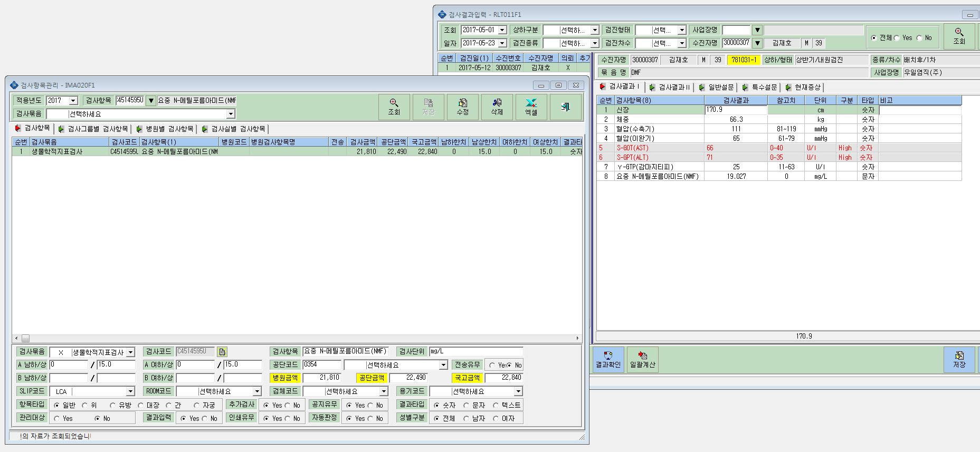Image resolution: width=980 pixels, height=452 pixels.
Task: Choose Yes for 관리대상
Action: point(63,418)
